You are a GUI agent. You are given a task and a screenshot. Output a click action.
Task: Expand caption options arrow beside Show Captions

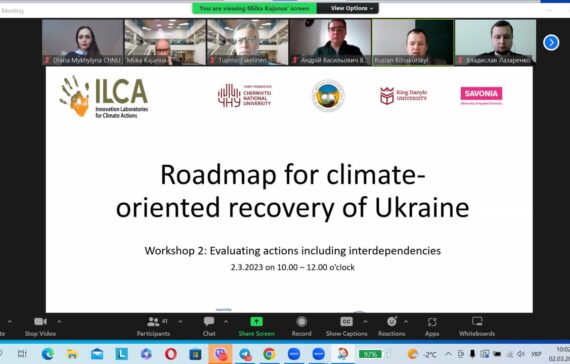coord(365,322)
